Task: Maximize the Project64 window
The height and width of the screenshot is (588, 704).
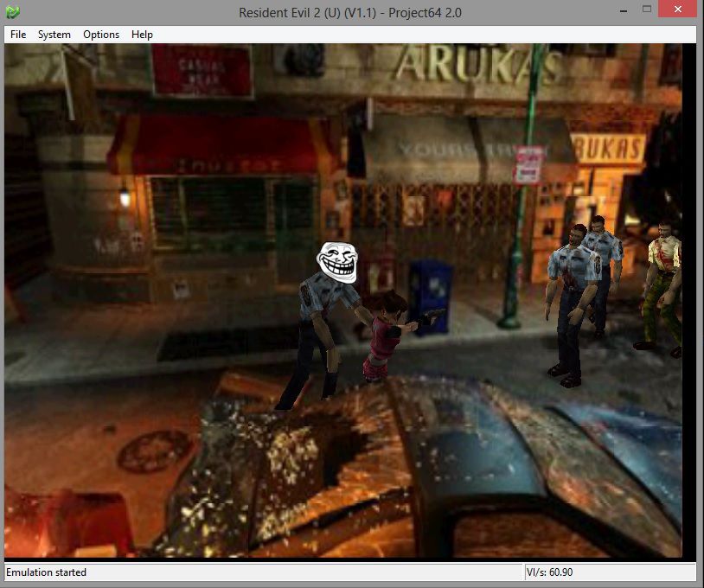Action: click(x=647, y=10)
